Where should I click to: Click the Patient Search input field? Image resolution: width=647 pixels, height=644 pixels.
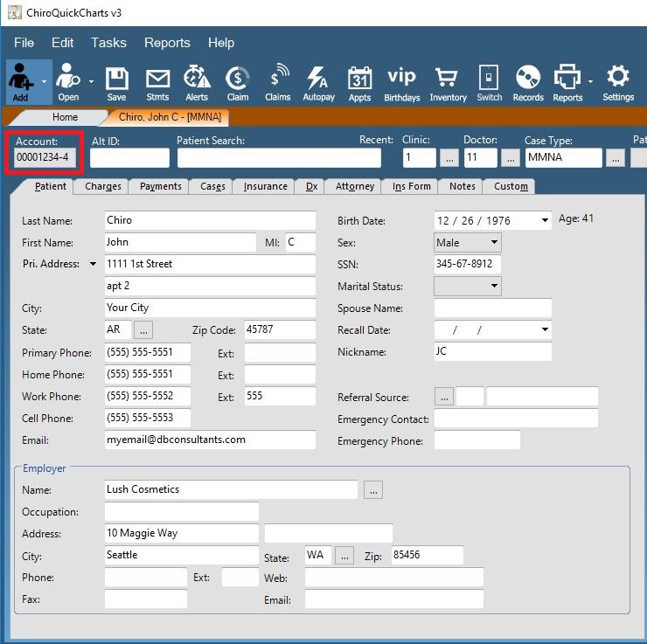coord(279,158)
